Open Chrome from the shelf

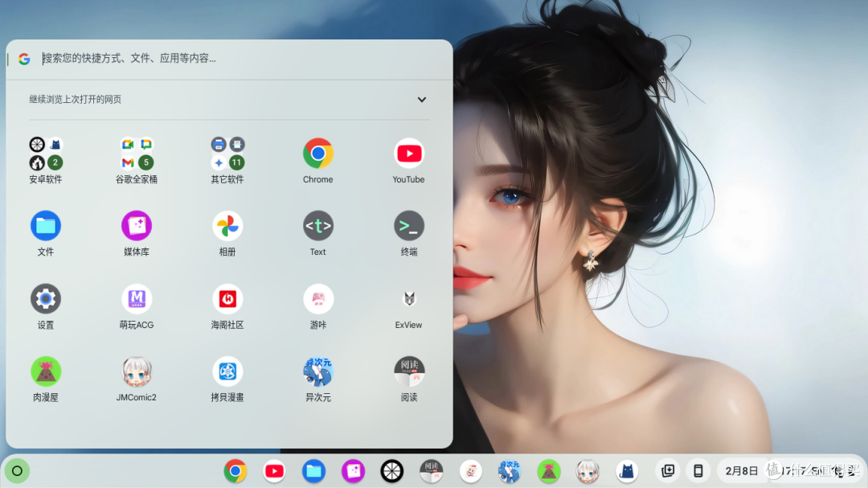pos(235,471)
